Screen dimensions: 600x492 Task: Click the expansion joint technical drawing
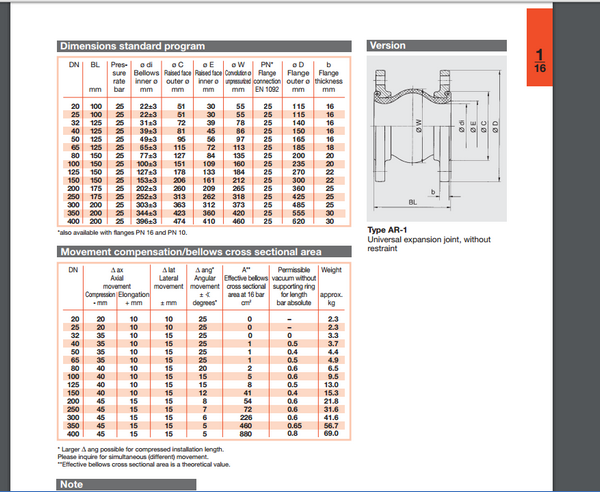439,138
